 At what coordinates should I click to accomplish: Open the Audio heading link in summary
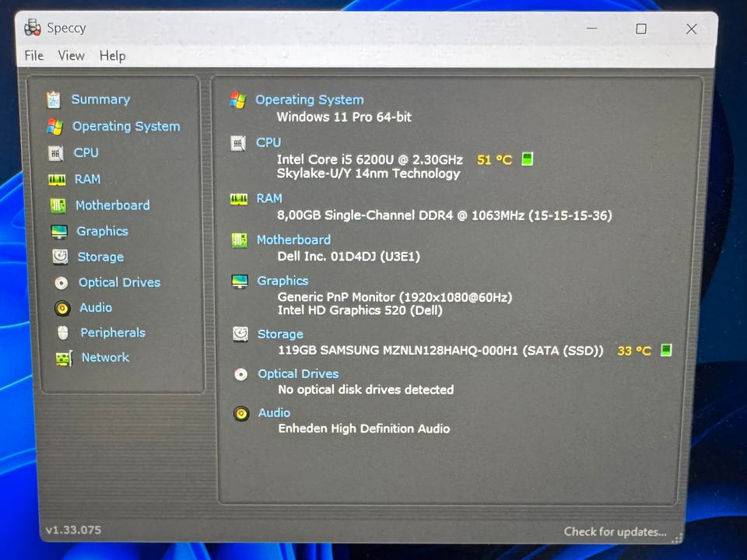pyautogui.click(x=274, y=413)
